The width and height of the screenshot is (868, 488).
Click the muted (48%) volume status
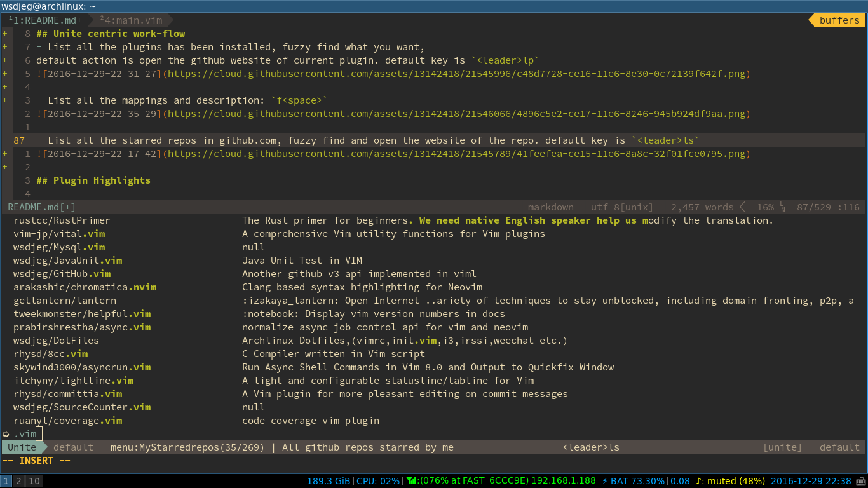click(735, 481)
